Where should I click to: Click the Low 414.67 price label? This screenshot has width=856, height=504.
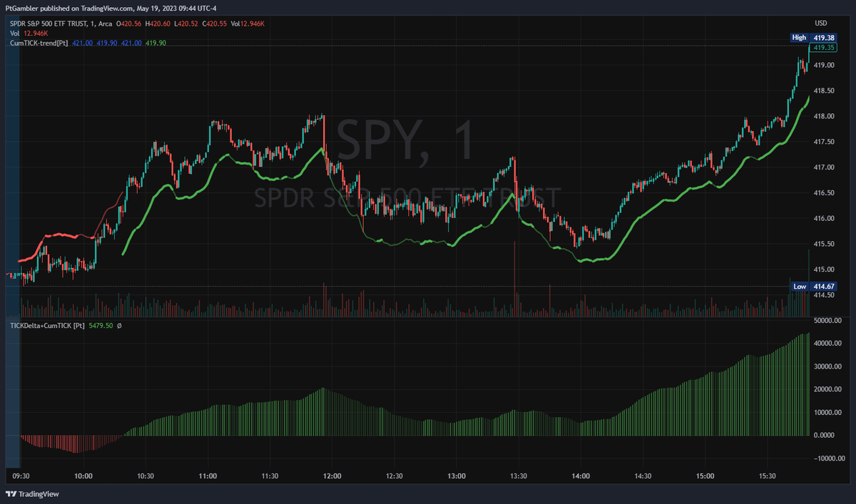(814, 287)
